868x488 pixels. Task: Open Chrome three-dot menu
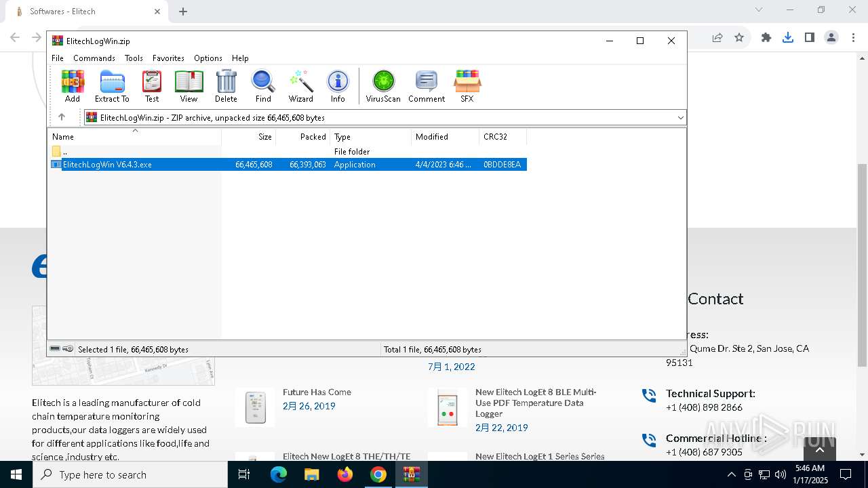[x=852, y=38]
